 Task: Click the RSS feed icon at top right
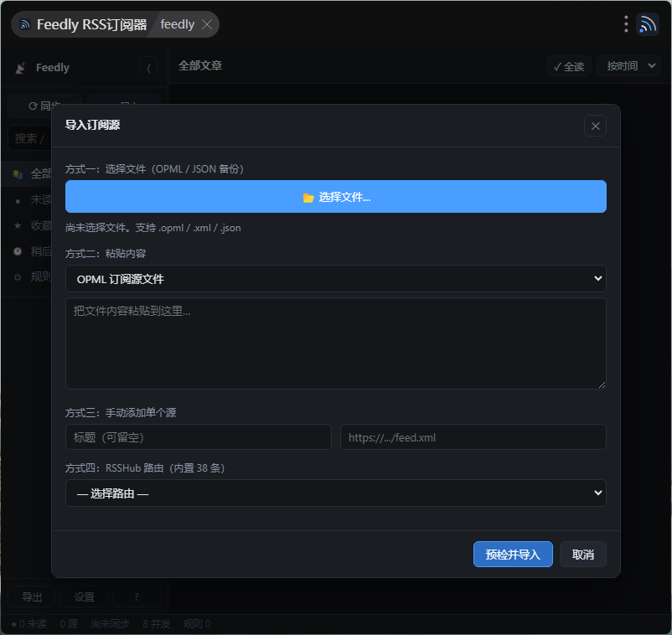(x=648, y=24)
